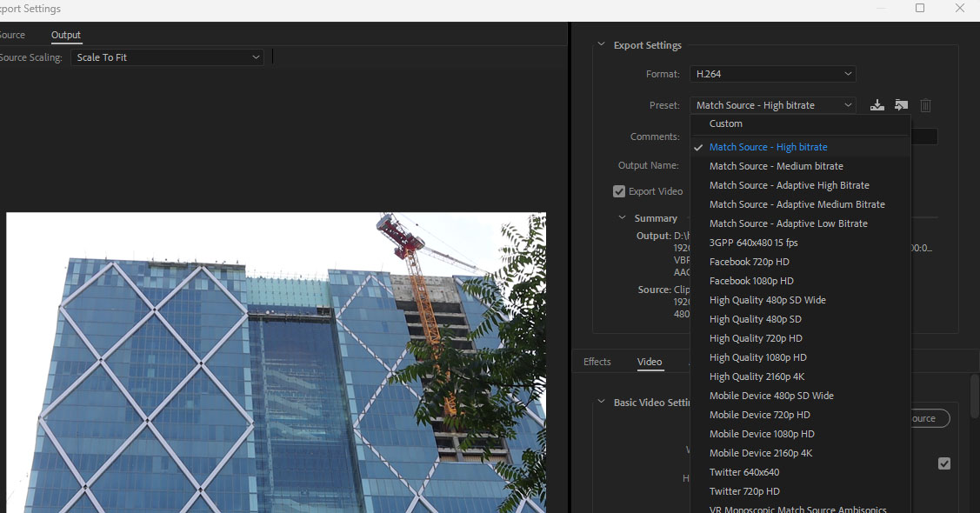Open the Format dropdown showing H.264
The image size is (980, 513).
(x=772, y=74)
